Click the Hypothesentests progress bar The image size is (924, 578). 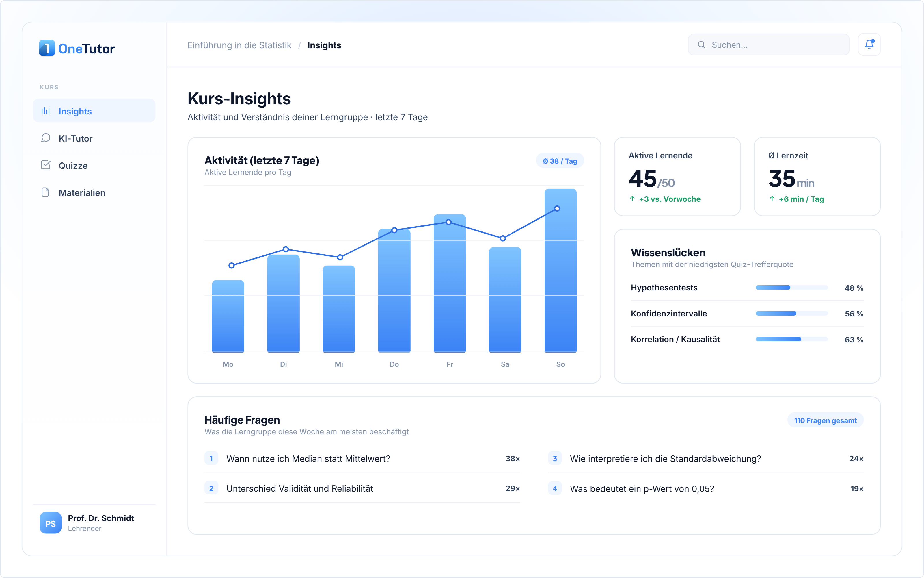click(791, 288)
